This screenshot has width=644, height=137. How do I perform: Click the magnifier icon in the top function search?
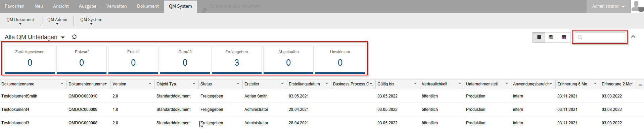coord(204,10)
